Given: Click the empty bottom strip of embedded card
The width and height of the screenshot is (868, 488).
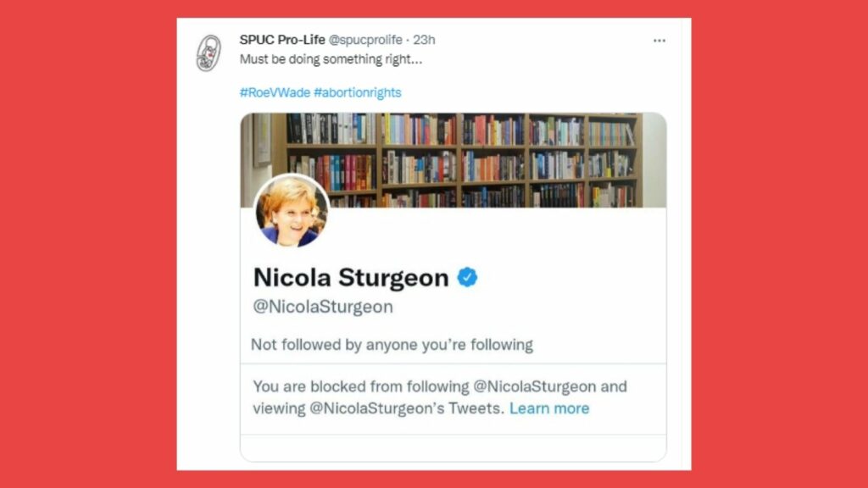Looking at the screenshot, I should tap(453, 447).
